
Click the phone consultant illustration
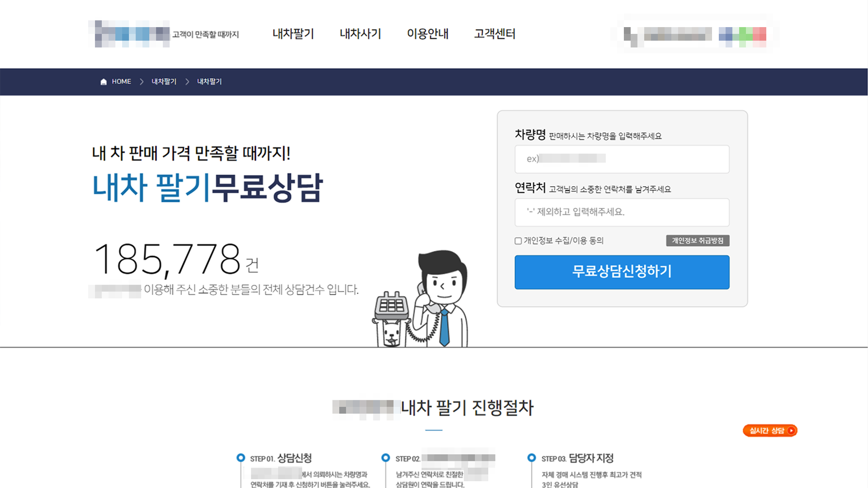point(420,299)
